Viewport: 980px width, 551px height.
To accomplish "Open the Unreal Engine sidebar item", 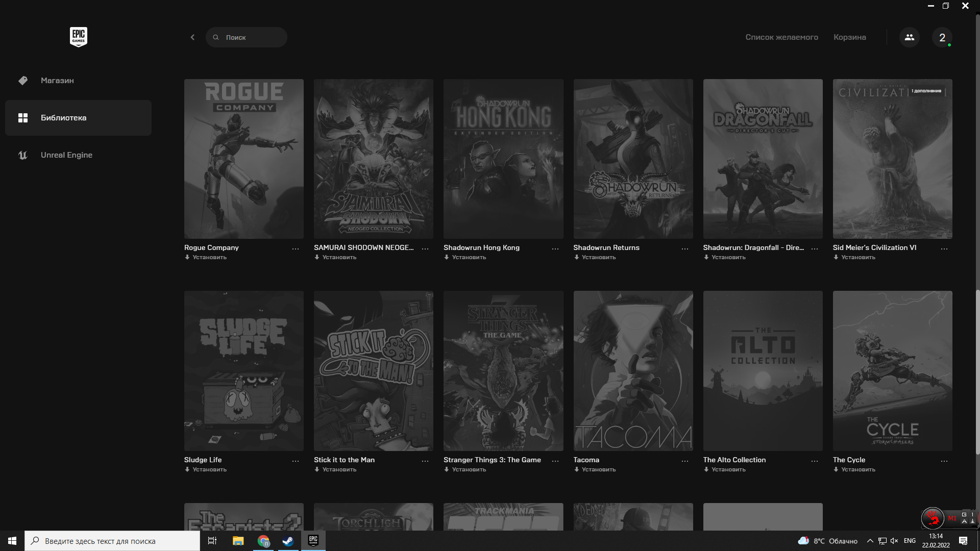I will (78, 155).
